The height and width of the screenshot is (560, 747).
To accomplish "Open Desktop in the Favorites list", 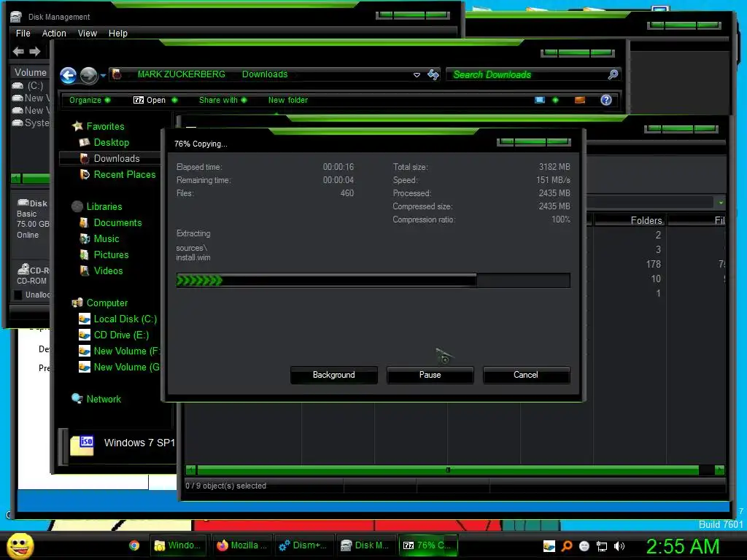I will click(x=111, y=142).
